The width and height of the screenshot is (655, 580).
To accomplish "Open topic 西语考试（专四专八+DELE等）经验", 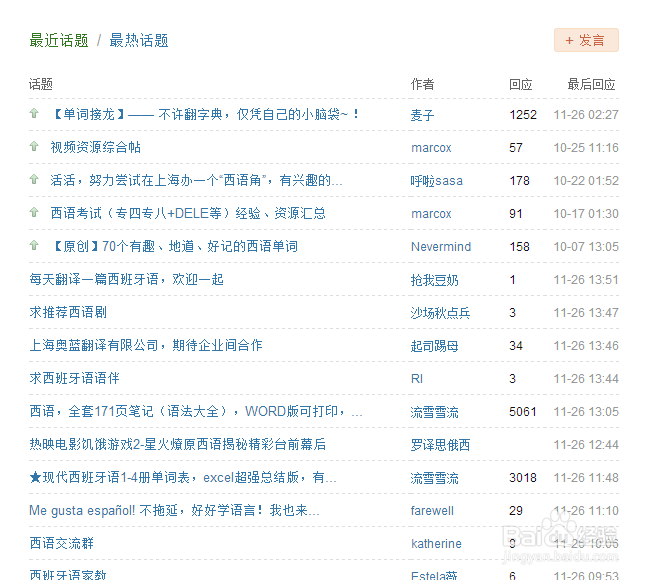I will pos(188,213).
